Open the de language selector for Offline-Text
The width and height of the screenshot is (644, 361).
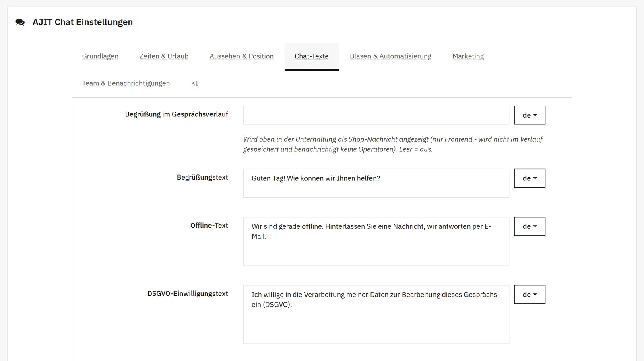530,226
